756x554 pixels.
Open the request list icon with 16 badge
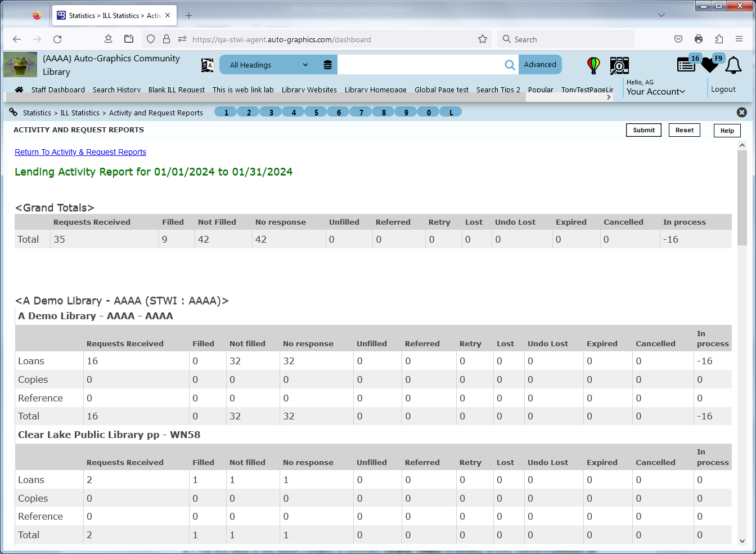687,64
